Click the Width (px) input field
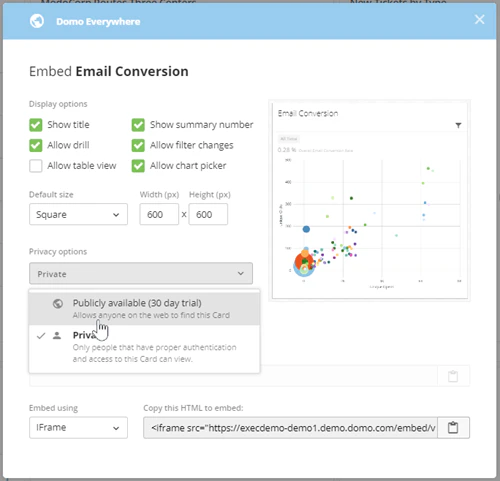500x481 pixels. [159, 214]
